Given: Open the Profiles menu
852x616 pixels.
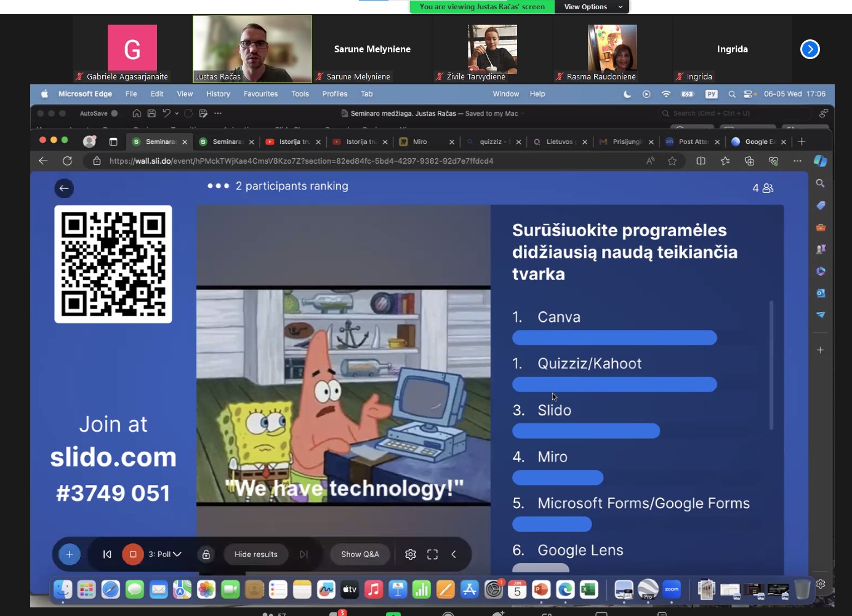Looking at the screenshot, I should click(x=335, y=94).
